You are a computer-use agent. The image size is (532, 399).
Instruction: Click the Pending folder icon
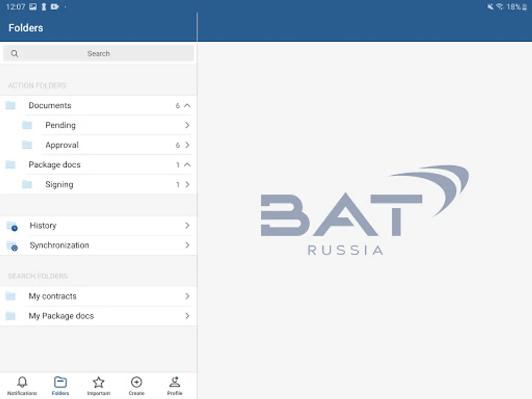[27, 125]
